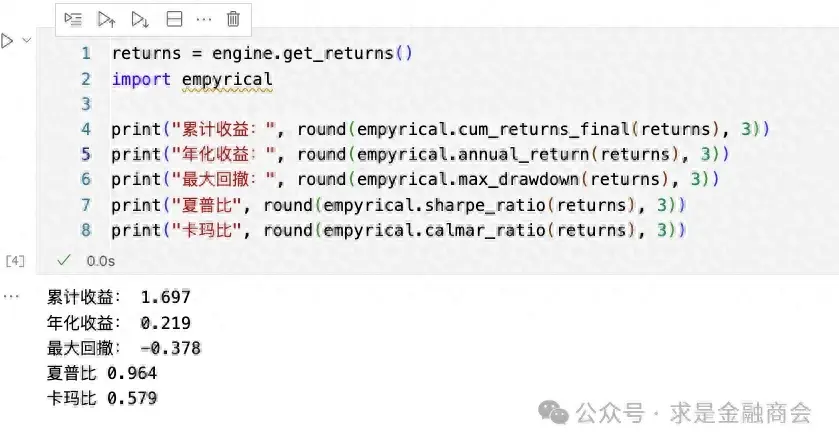The image size is (839, 447).
Task: Open output actions ellipsis menu
Action: (x=11, y=296)
